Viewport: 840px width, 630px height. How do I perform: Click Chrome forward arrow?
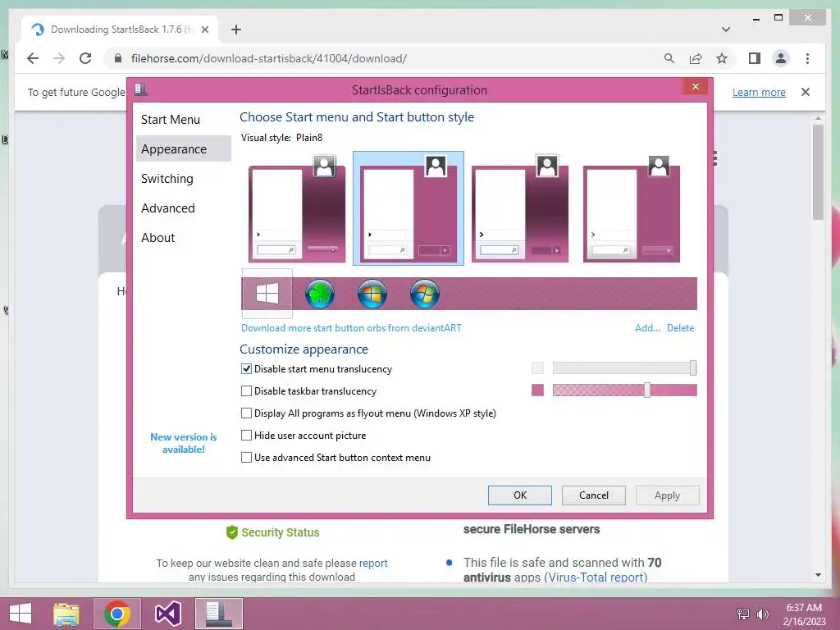pyautogui.click(x=59, y=58)
